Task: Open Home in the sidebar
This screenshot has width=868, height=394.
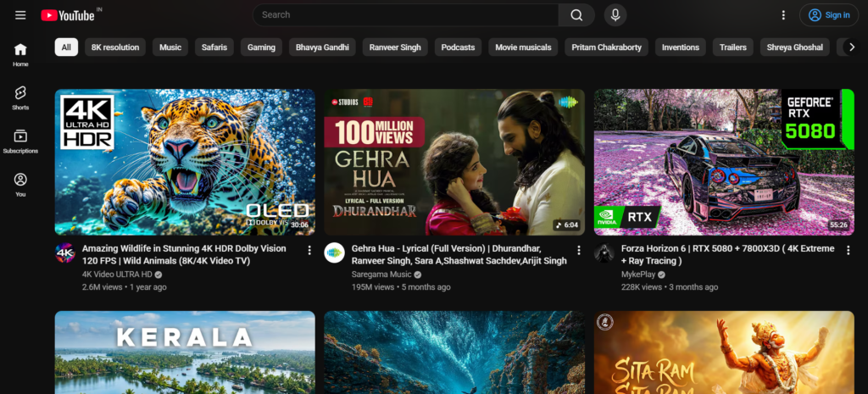Action: pos(20,55)
